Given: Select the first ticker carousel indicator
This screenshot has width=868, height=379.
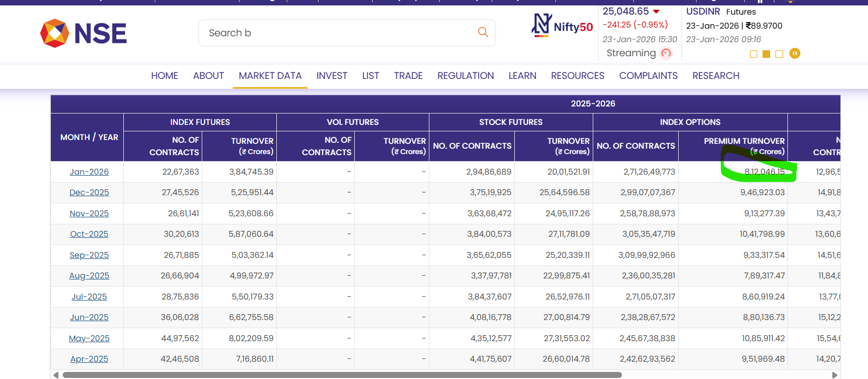Looking at the screenshot, I should pyautogui.click(x=753, y=54).
